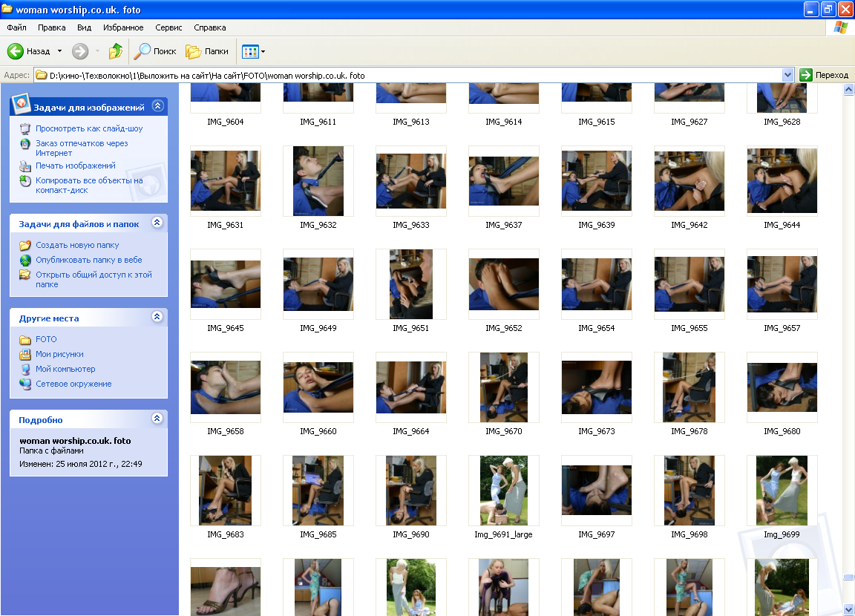Click the scrollbar up arrow
The height and width of the screenshot is (616, 855).
pyautogui.click(x=848, y=90)
